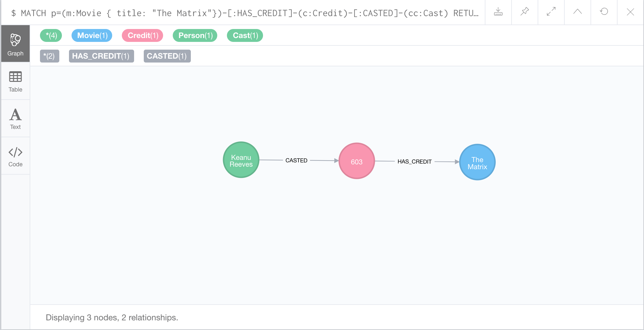This screenshot has width=644, height=330.
Task: Click inside the query editor field
Action: point(226,13)
